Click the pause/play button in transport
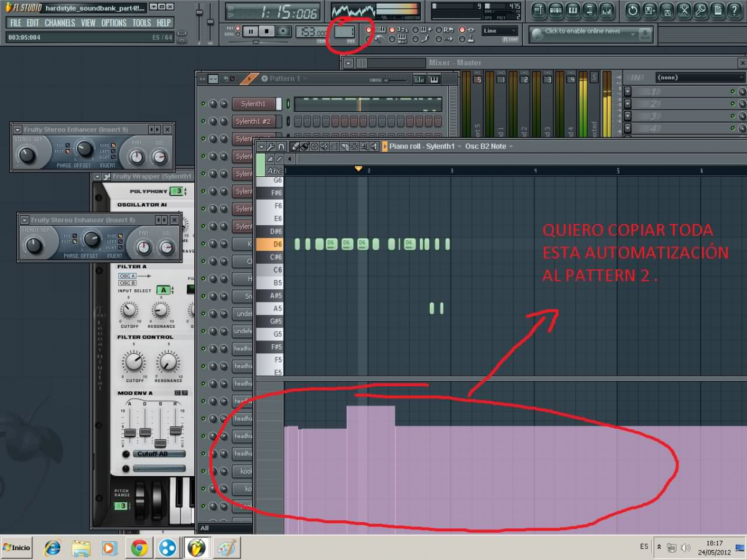 (250, 30)
